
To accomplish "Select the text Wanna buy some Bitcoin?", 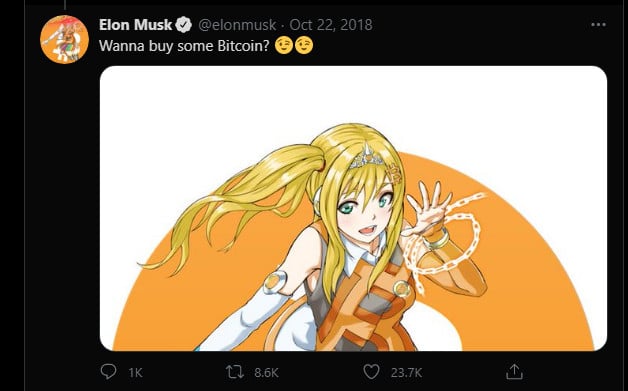I will [184, 46].
